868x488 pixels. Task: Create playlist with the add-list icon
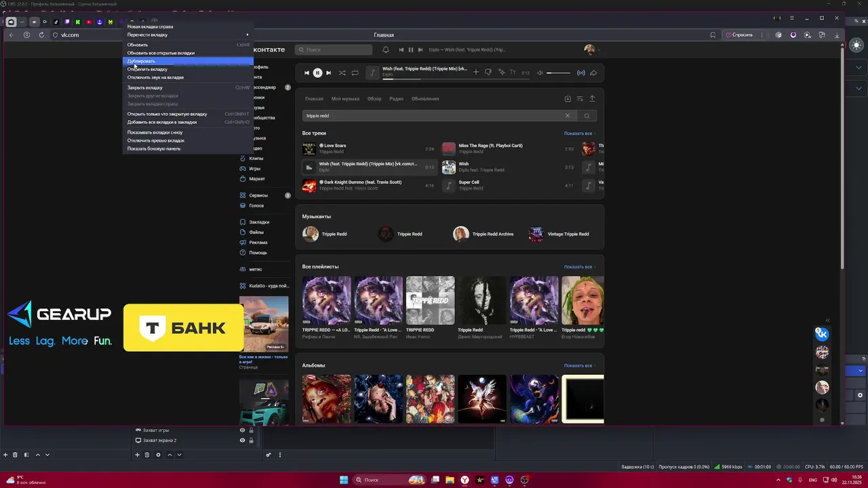point(580,99)
